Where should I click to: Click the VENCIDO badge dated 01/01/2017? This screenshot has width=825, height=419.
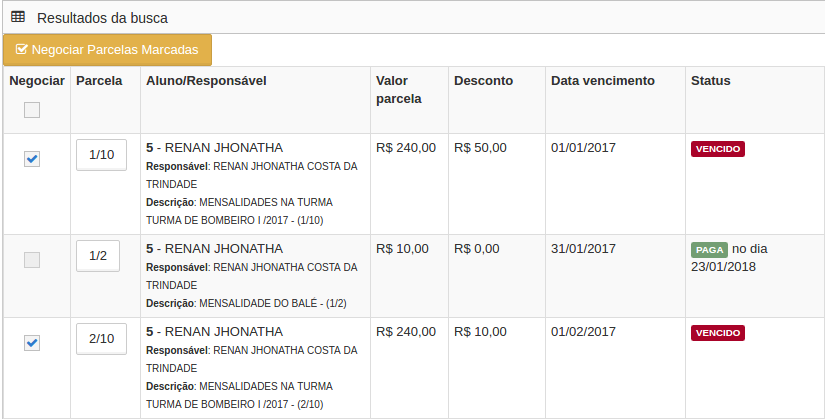(718, 149)
